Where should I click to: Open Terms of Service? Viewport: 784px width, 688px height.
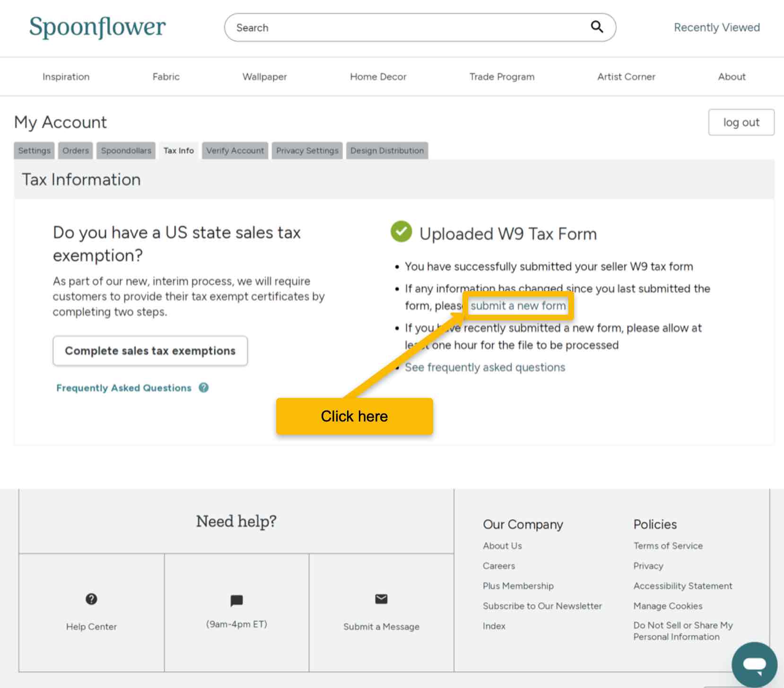pyautogui.click(x=668, y=546)
